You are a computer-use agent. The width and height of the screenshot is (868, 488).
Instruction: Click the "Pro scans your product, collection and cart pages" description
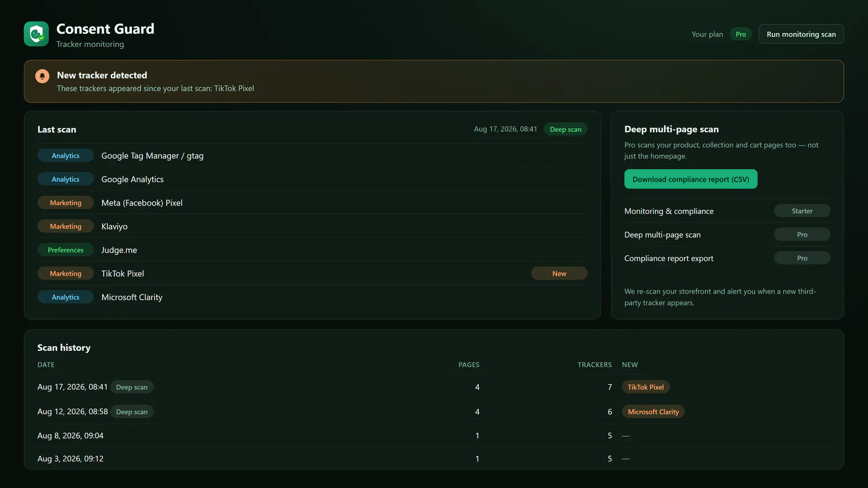coord(722,151)
